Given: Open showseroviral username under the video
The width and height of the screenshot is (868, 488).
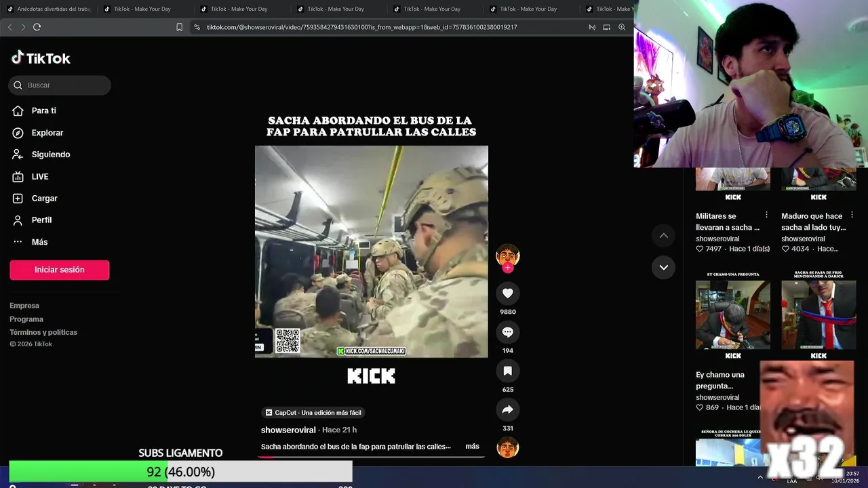Looking at the screenshot, I should [288, 430].
